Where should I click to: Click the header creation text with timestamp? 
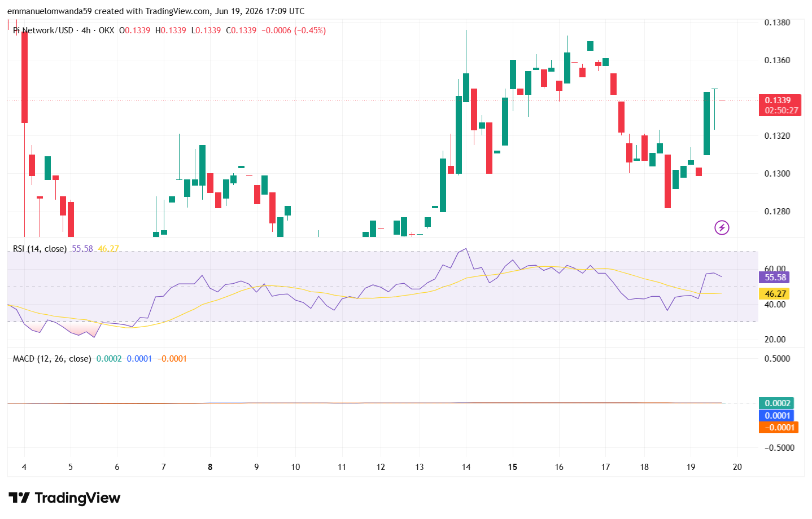[156, 11]
